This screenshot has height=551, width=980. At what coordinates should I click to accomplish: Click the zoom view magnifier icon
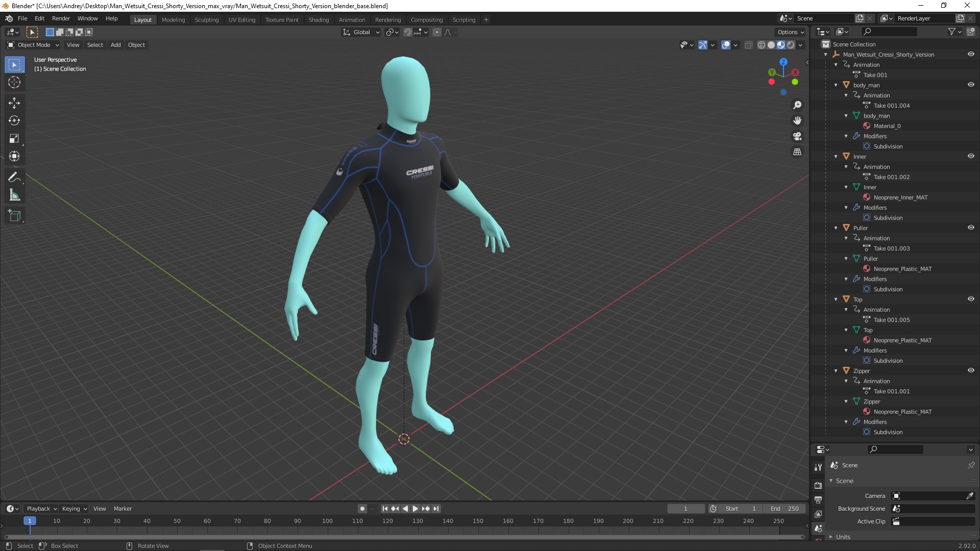point(797,105)
